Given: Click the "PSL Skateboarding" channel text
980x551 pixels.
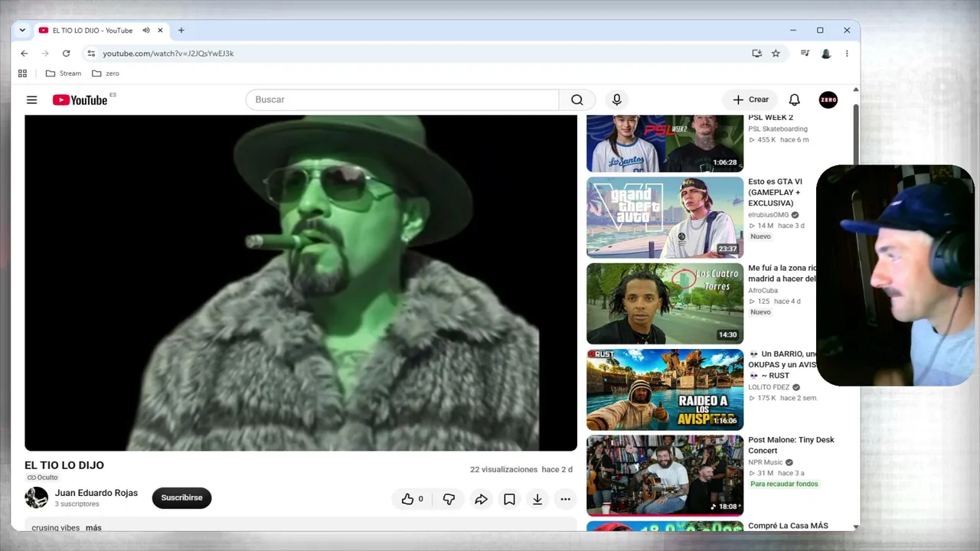Looking at the screenshot, I should click(778, 129).
